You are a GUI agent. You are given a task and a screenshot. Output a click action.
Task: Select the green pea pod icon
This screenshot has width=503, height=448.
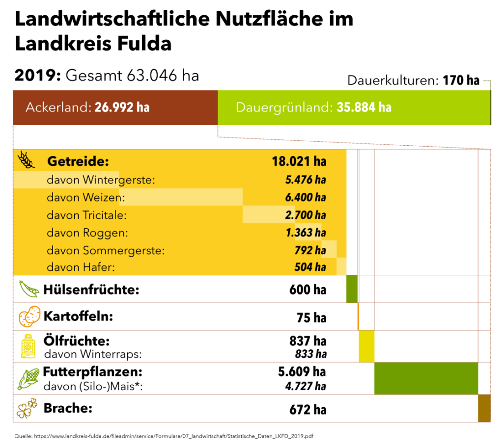(x=29, y=289)
